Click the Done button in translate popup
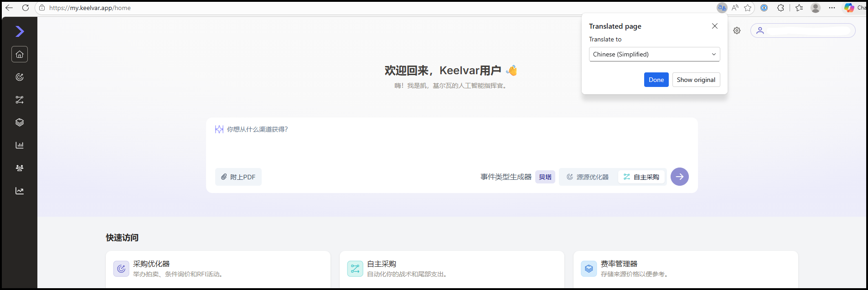 pos(656,80)
